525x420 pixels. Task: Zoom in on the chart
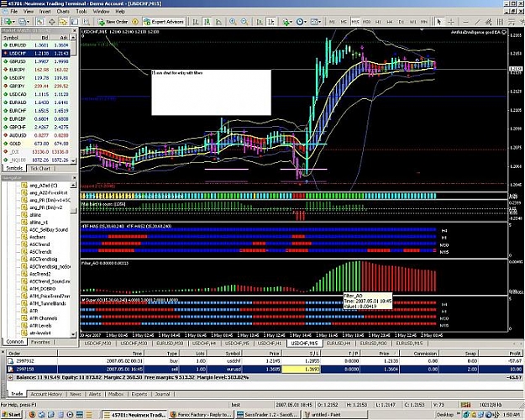click(x=233, y=22)
